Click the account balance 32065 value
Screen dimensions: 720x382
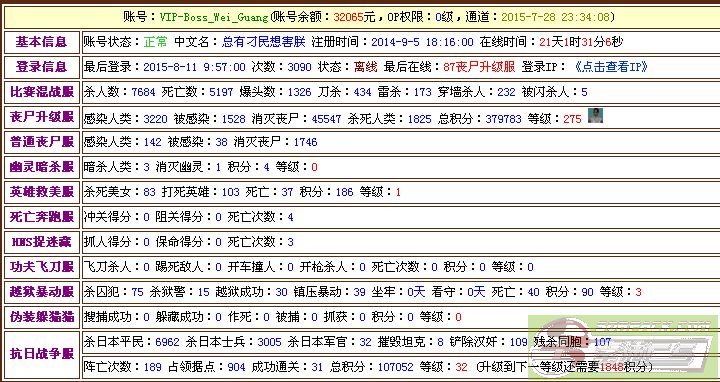[x=348, y=17]
